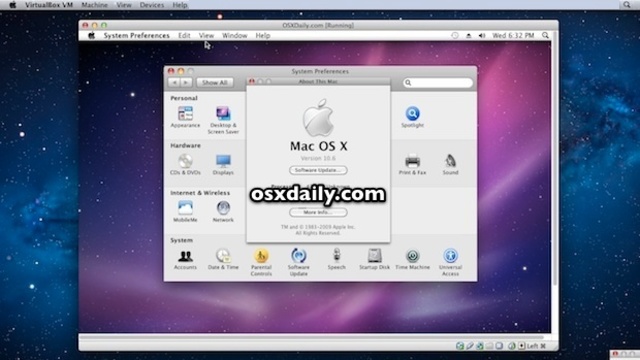Screen dimensions: 640x360
Task: Open Universal Access preferences
Action: tap(450, 256)
